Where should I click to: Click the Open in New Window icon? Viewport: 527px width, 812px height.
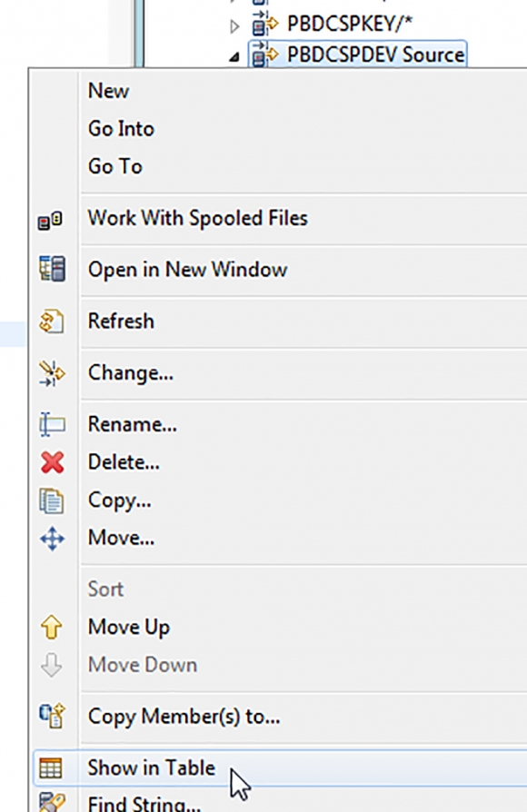tap(52, 269)
